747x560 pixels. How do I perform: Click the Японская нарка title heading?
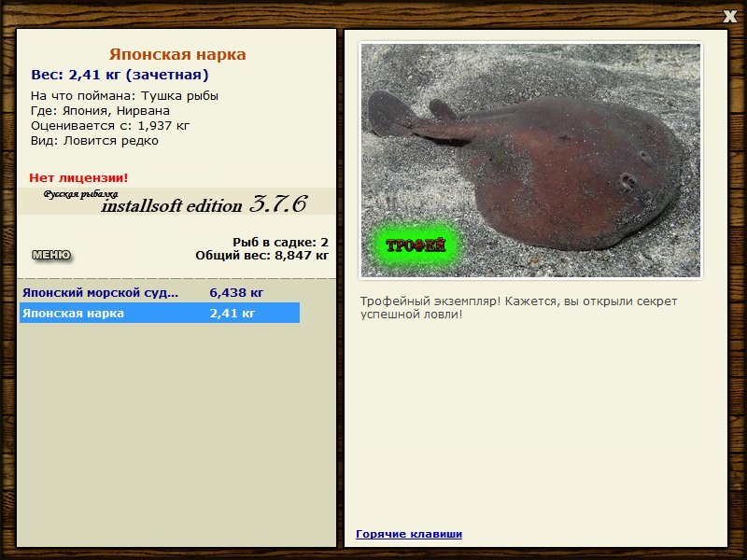click(177, 54)
